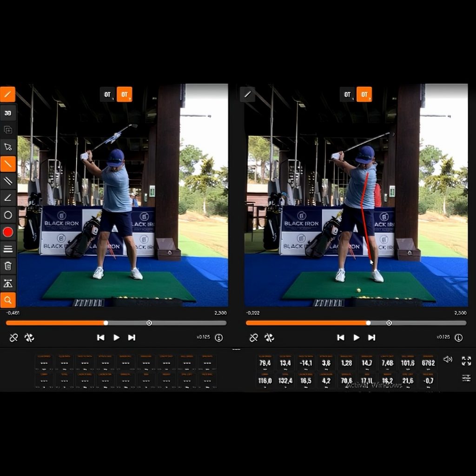Open the red drawing color swatch
Viewport: 476px width, 476px height.
tap(8, 232)
